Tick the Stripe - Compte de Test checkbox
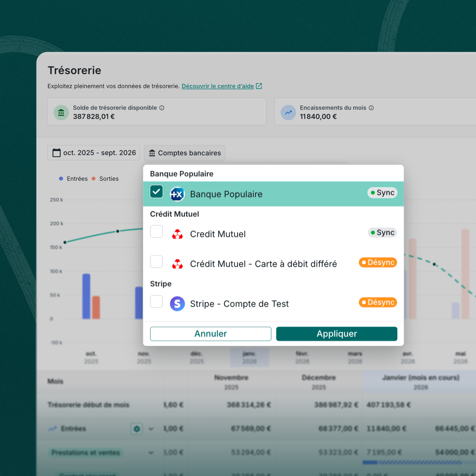 156,301
